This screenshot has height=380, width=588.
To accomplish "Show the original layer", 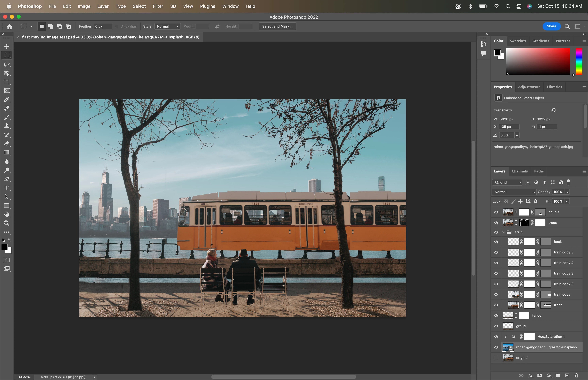I will [496, 358].
